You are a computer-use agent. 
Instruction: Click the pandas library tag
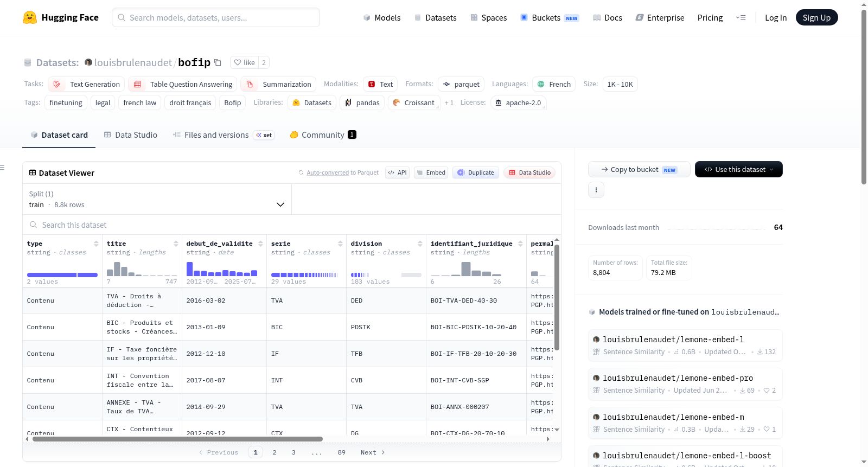(362, 103)
